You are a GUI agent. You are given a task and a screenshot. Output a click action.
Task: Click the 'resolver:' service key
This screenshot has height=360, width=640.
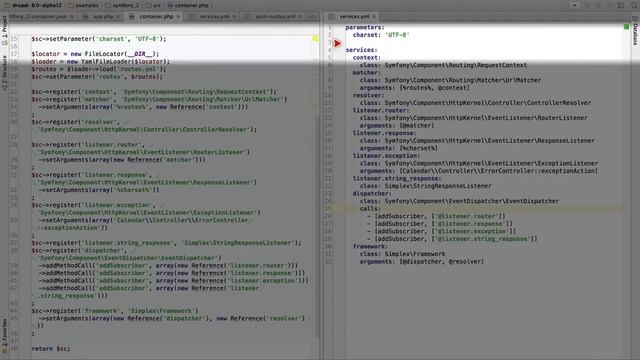tap(368, 96)
